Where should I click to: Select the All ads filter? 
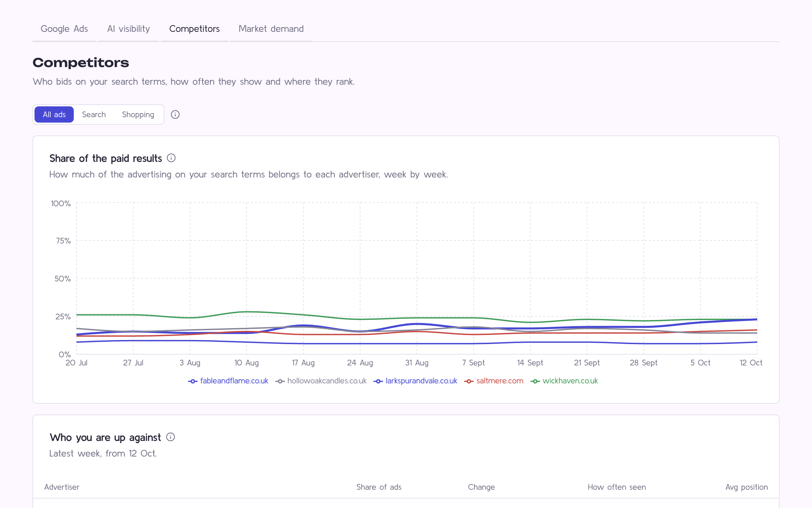(54, 114)
